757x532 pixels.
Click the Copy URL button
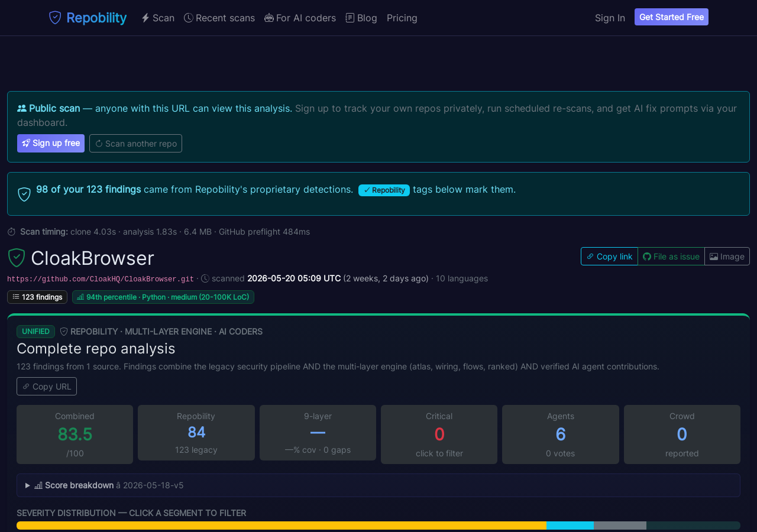(x=47, y=386)
